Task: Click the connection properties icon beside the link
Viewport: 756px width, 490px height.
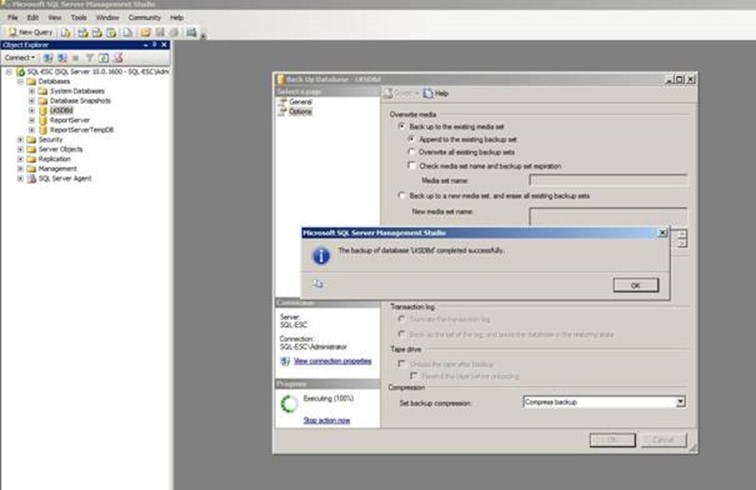Action: (x=285, y=361)
